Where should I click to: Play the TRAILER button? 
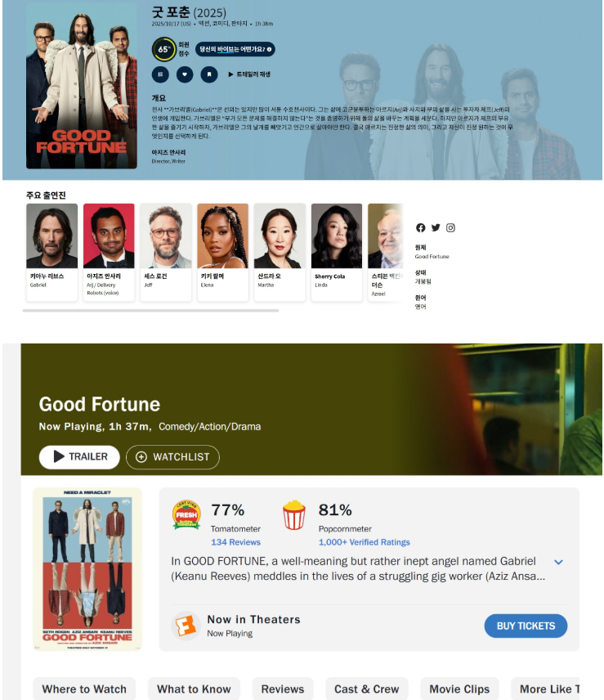[79, 456]
